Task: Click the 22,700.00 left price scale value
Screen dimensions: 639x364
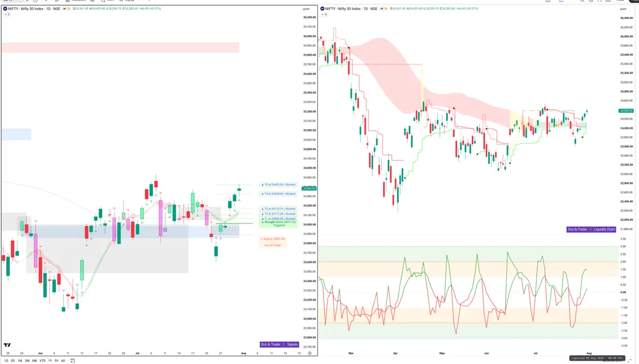Action: click(x=309, y=347)
